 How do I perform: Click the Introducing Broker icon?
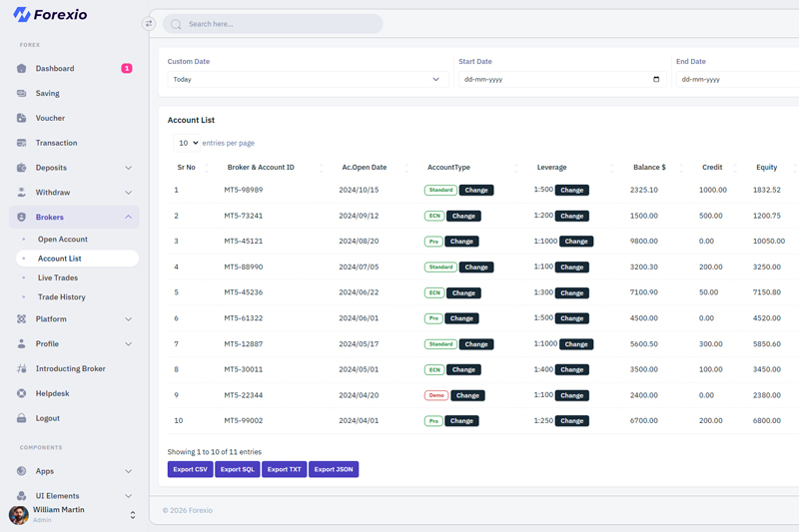tap(21, 369)
